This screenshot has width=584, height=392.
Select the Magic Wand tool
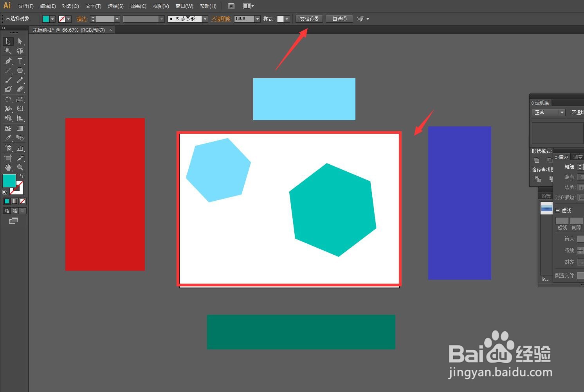pyautogui.click(x=8, y=51)
